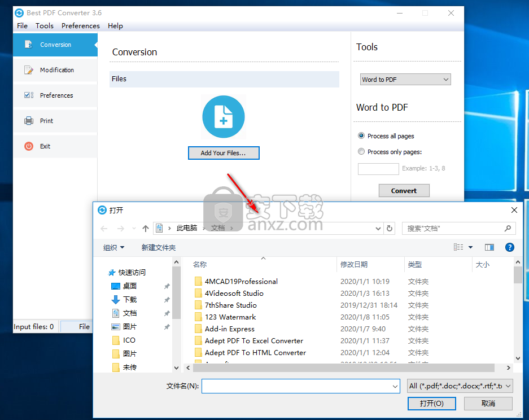Click the Add Your Files button
Viewport: 529px width, 420px height.
pyautogui.click(x=224, y=153)
